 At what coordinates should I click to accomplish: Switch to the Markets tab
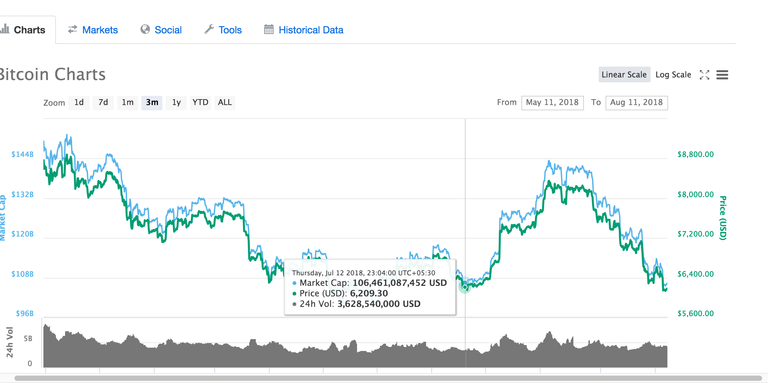93,30
